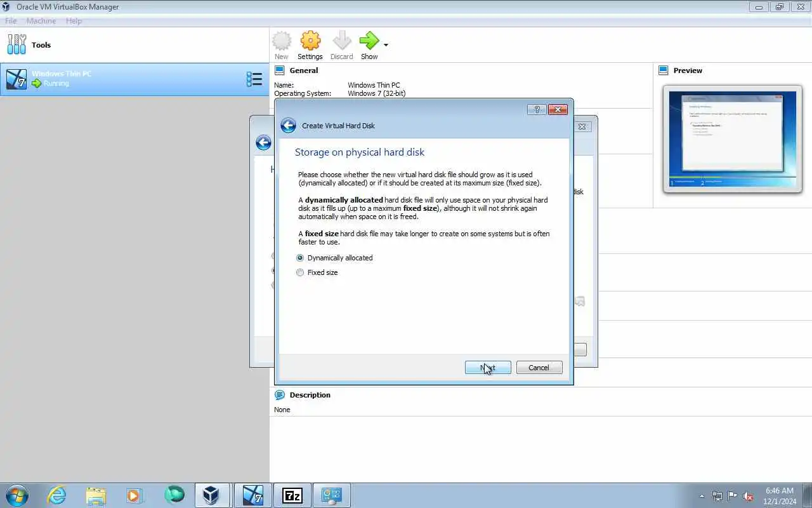Click the help question mark button in dialog
The width and height of the screenshot is (812, 508).
click(x=537, y=109)
